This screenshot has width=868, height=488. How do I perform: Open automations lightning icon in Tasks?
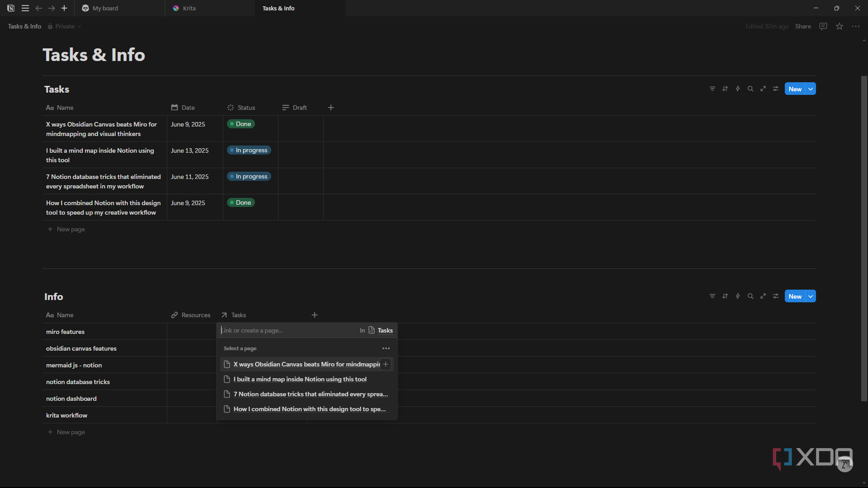coord(738,89)
